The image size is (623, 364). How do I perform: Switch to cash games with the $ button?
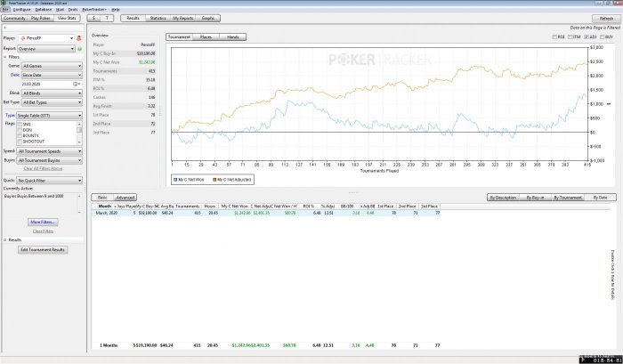pos(93,19)
